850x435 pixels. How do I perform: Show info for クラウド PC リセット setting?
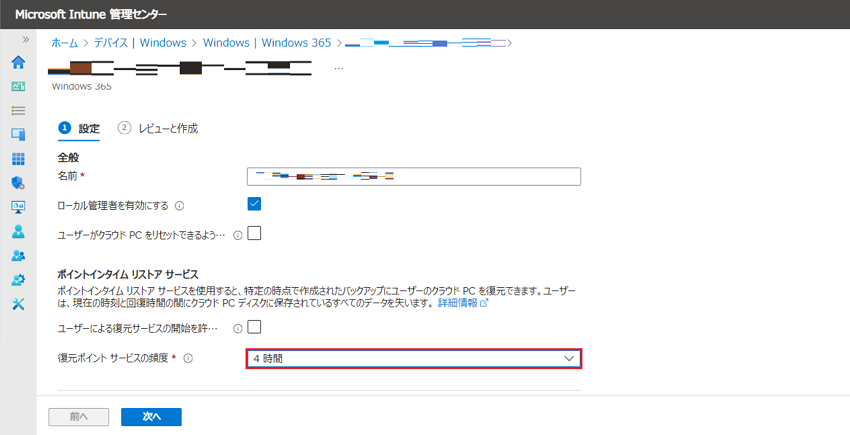coord(237,235)
